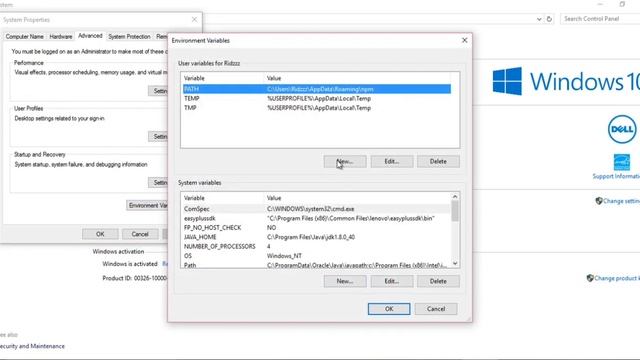Open the Support Information link
The height and width of the screenshot is (360, 640).
point(616,176)
